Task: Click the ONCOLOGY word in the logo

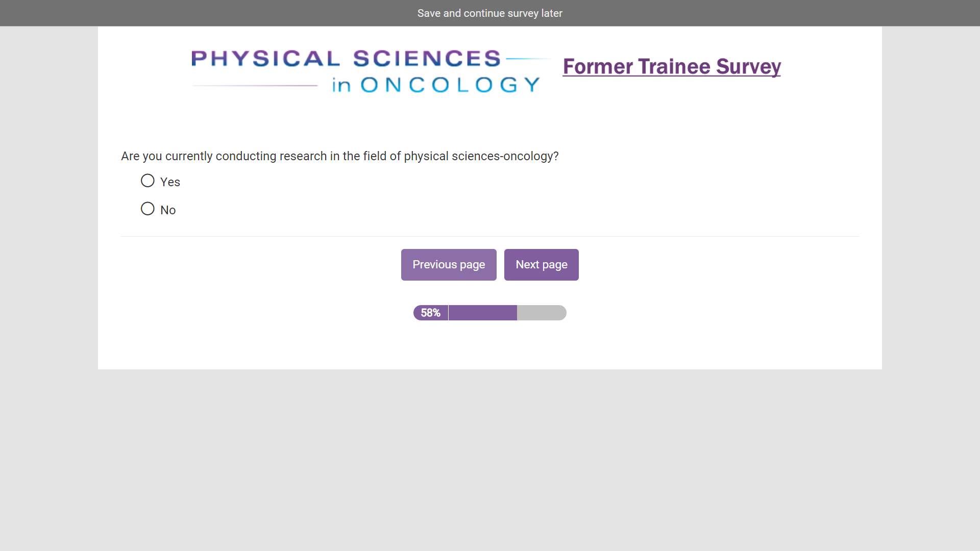Action: [450, 85]
